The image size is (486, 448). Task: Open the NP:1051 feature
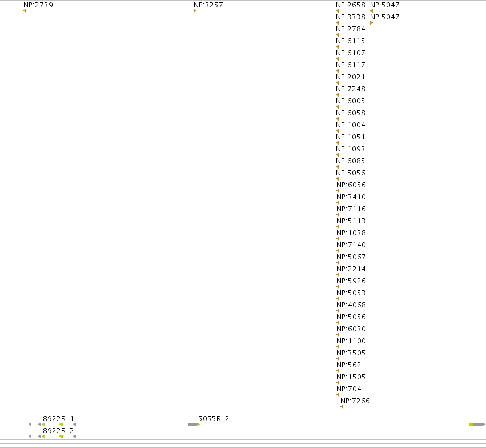(x=351, y=137)
